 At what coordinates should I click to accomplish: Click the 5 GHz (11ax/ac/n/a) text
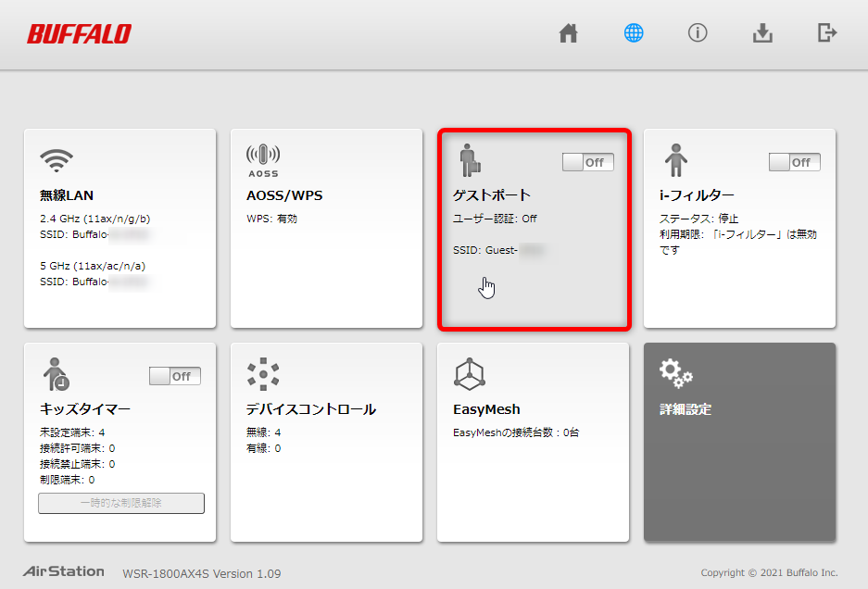pos(93,266)
